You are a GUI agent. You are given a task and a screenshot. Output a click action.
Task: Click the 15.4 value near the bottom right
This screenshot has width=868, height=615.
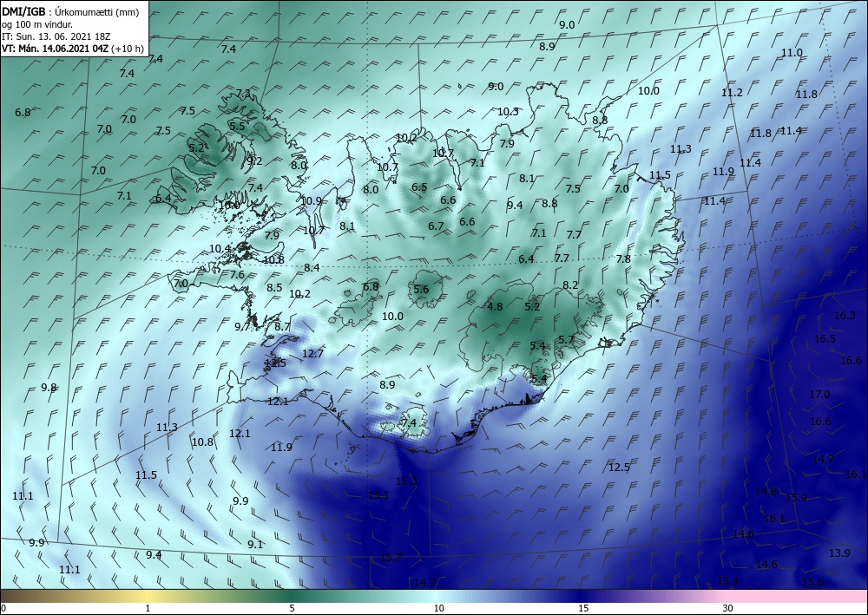(x=728, y=580)
